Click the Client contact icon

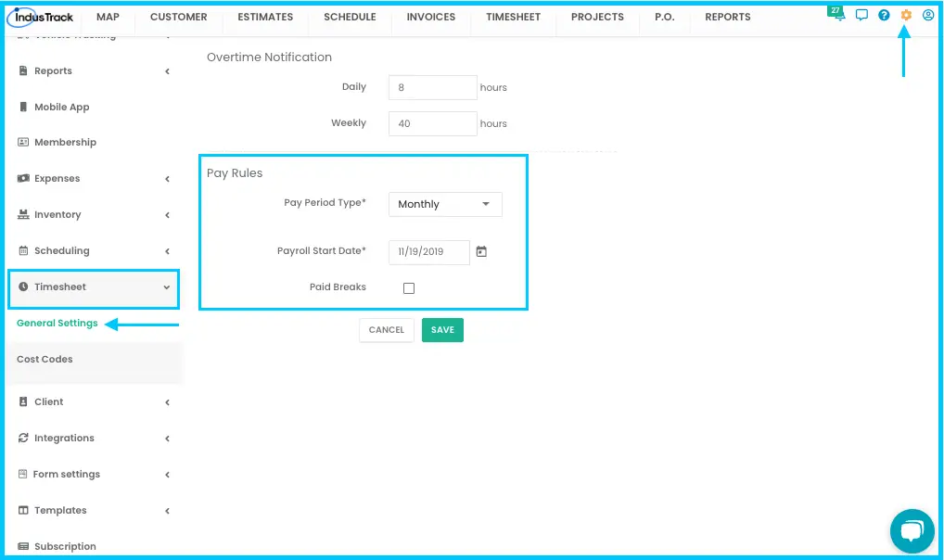(23, 401)
